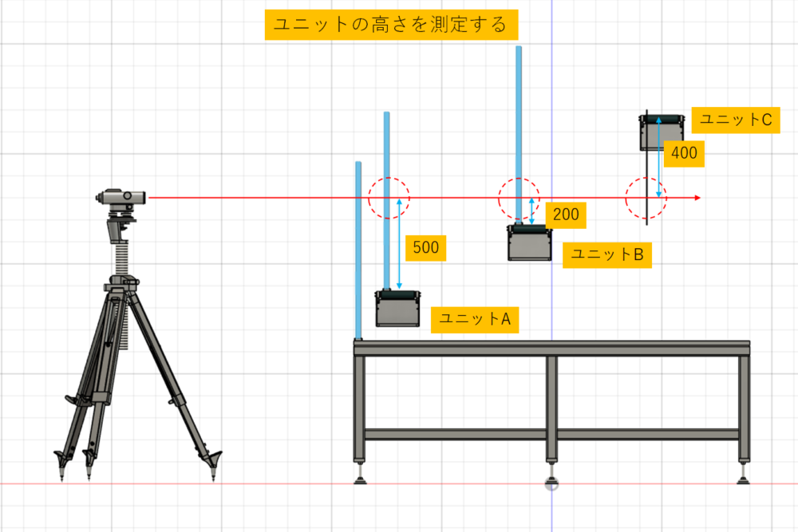798x532 pixels.
Task: Select the ユニットA box on the table
Action: 397,309
